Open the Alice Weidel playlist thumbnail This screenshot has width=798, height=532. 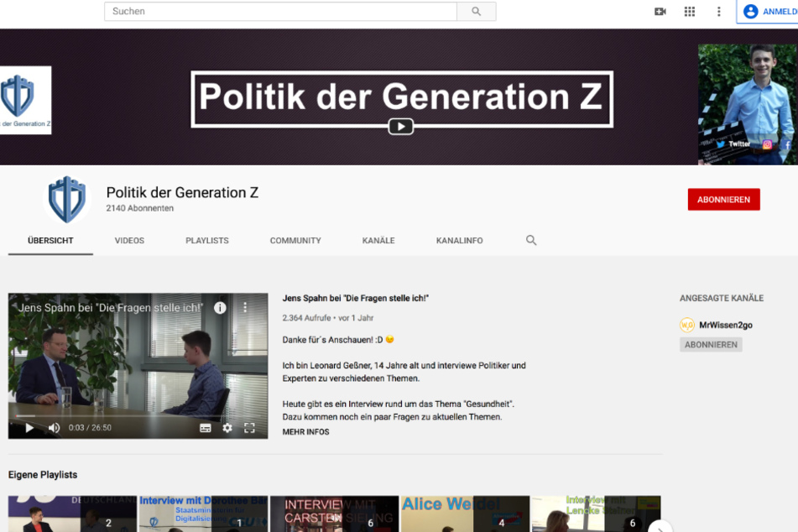465,514
